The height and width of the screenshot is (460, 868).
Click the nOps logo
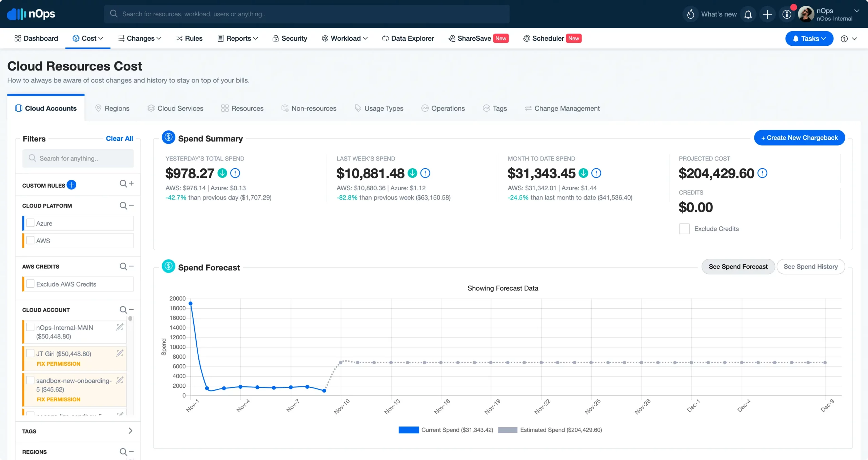coord(31,14)
